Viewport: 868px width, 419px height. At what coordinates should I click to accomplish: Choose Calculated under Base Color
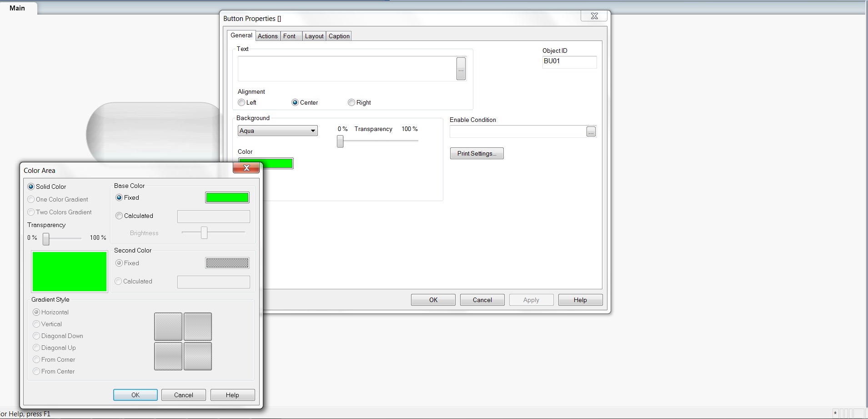tap(135, 216)
